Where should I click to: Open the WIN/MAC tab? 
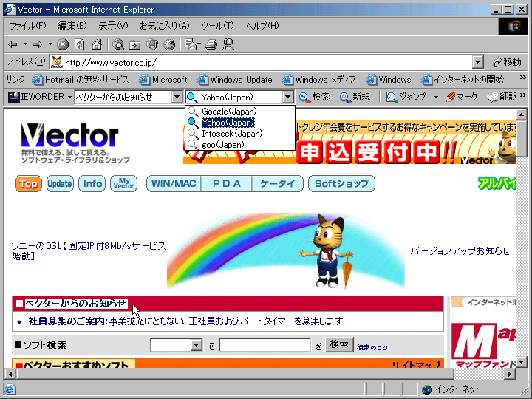point(174,184)
